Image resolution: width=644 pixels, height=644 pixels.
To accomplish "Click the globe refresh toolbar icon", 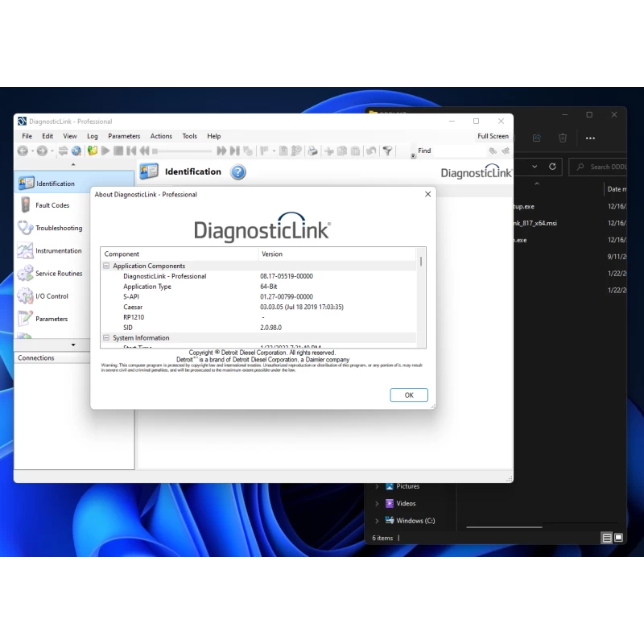I will [76, 151].
